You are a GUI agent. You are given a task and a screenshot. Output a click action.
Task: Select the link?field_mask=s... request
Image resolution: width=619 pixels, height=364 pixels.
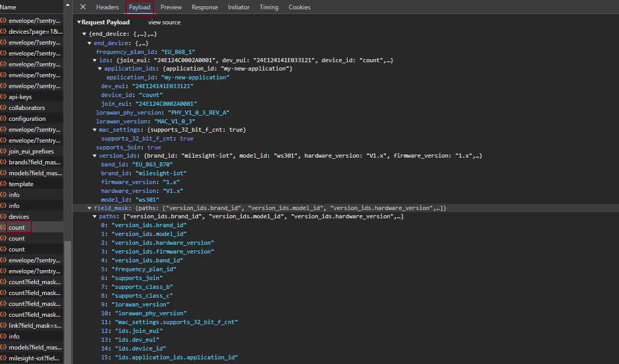(x=32, y=325)
